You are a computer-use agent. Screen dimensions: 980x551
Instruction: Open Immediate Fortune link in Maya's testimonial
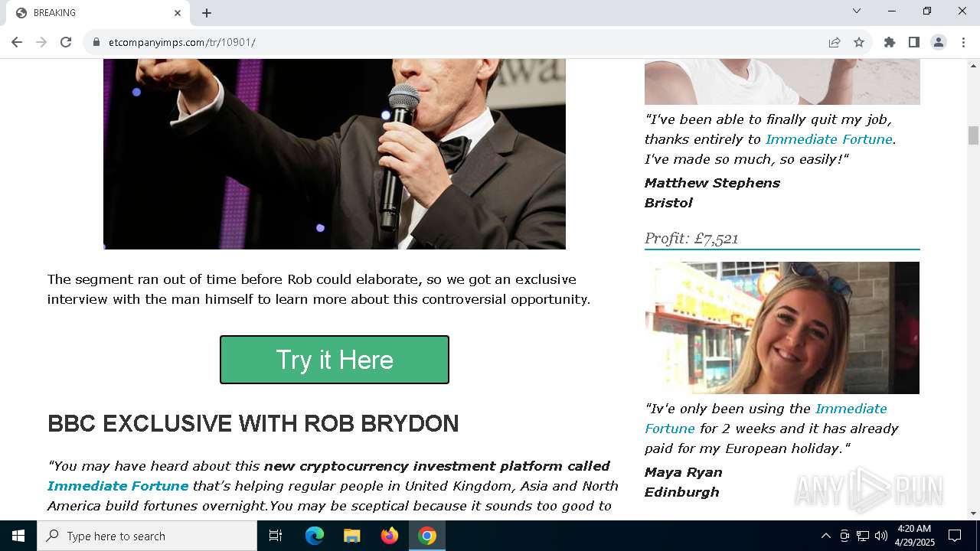pos(766,419)
